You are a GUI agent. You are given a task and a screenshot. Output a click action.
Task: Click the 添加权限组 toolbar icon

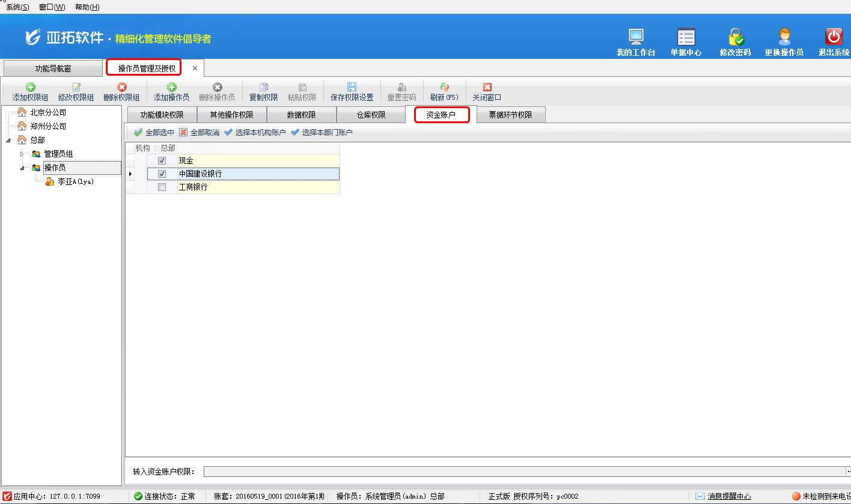tap(30, 88)
